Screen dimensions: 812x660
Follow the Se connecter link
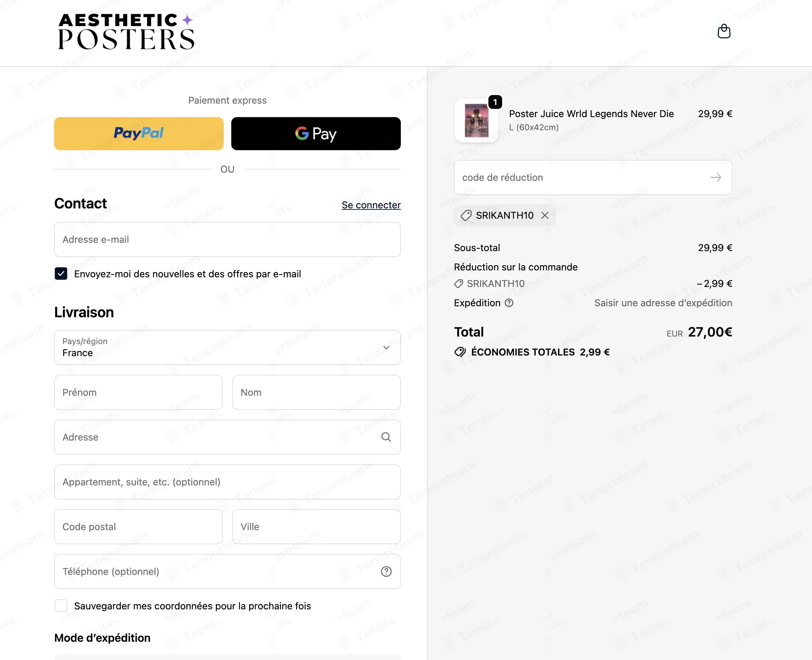tap(371, 205)
